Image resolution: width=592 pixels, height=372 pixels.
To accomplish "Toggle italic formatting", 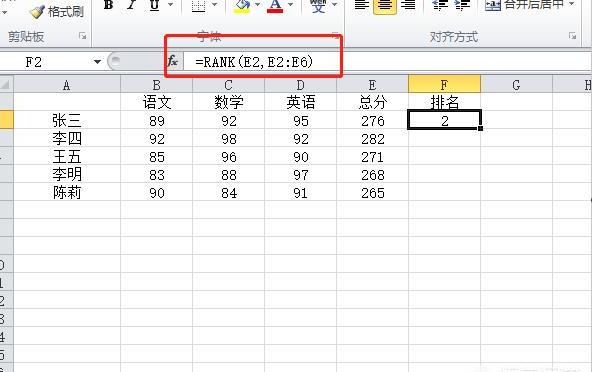I will [x=131, y=5].
